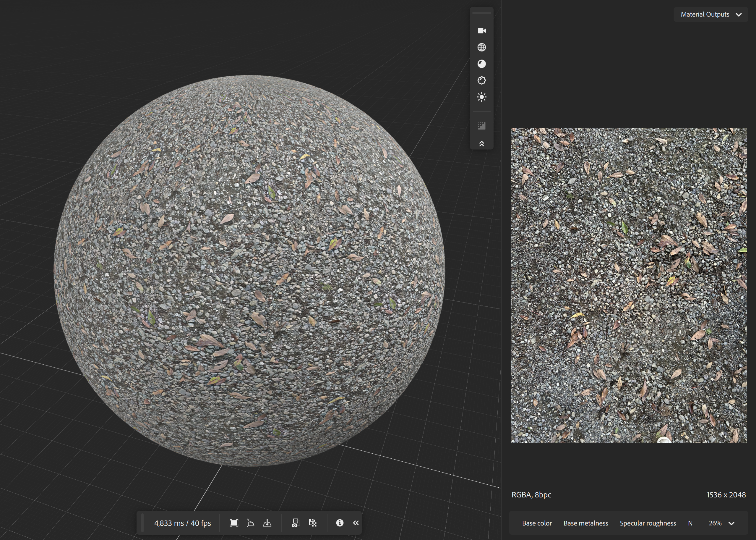The height and width of the screenshot is (540, 756).
Task: Click the 4,833 ms / 40 fps readout
Action: [182, 523]
